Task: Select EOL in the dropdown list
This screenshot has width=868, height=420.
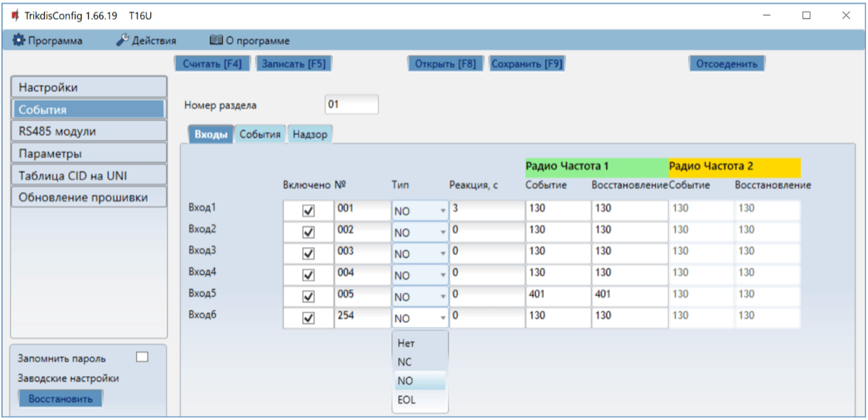Action: (407, 400)
